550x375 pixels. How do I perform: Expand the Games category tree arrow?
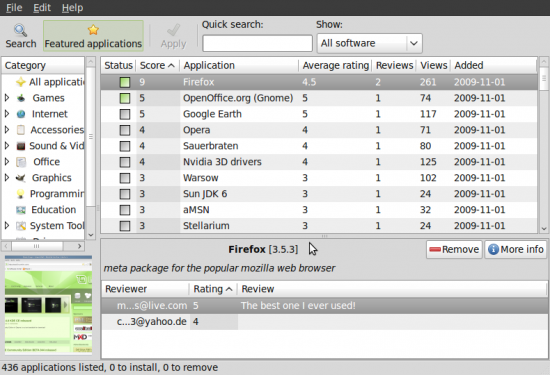click(x=7, y=98)
